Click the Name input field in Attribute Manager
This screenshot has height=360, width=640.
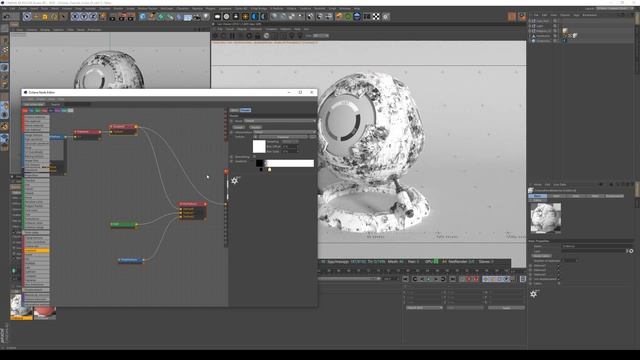coord(598,246)
